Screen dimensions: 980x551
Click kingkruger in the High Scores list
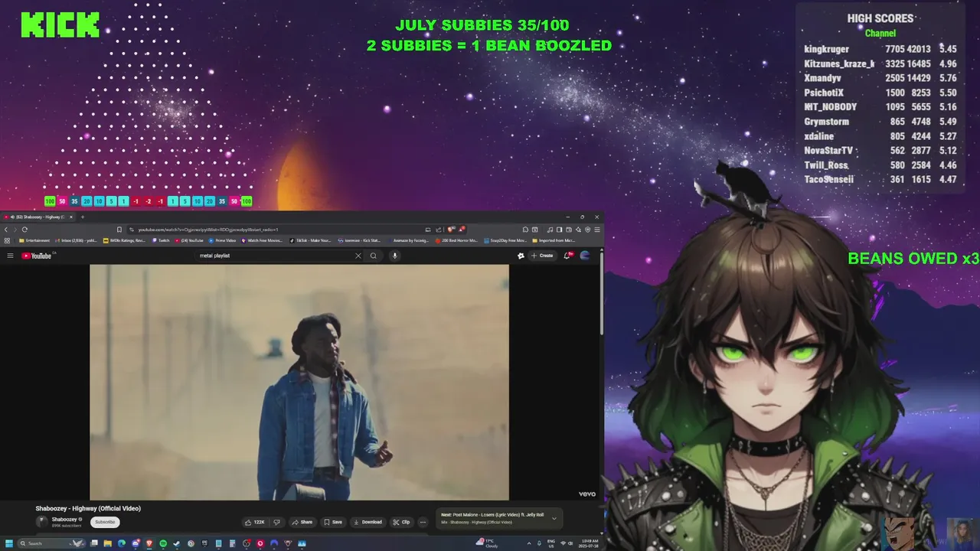coord(826,49)
